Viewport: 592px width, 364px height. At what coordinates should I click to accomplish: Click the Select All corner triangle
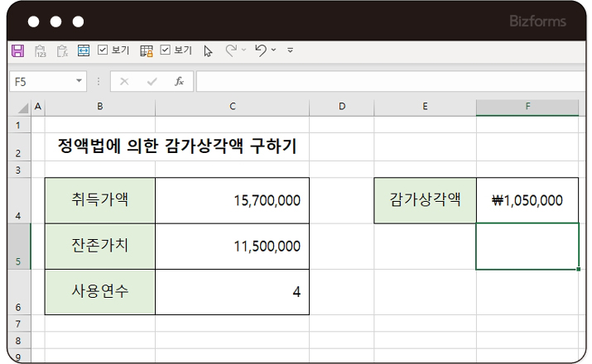(x=23, y=108)
